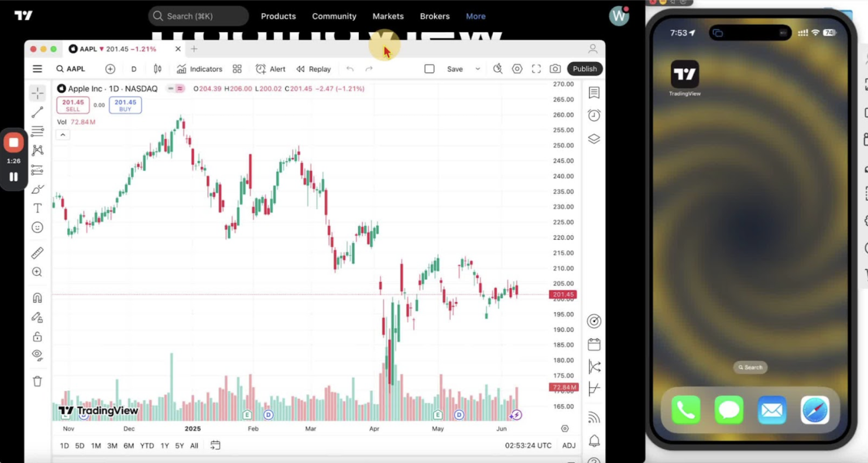Expand the Save layout dropdown arrow
The width and height of the screenshot is (868, 463).
tap(478, 68)
